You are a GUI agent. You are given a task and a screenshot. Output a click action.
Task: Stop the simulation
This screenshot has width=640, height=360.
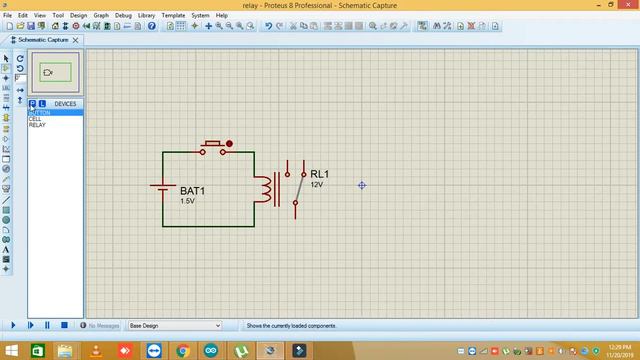[64, 325]
